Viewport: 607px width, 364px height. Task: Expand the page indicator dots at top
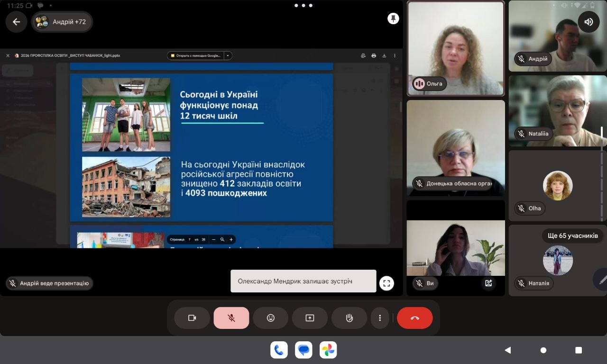(303, 6)
